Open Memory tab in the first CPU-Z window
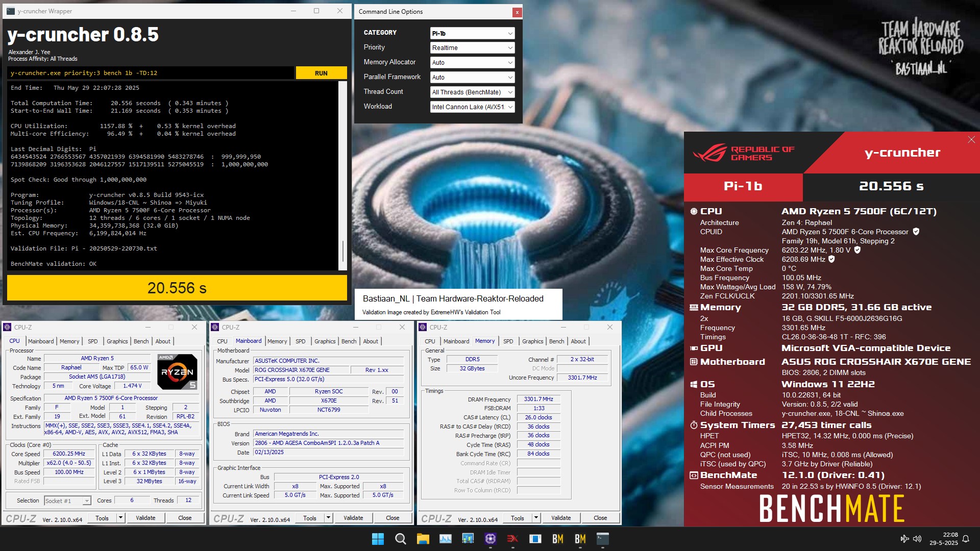This screenshot has width=980, height=551. point(69,341)
